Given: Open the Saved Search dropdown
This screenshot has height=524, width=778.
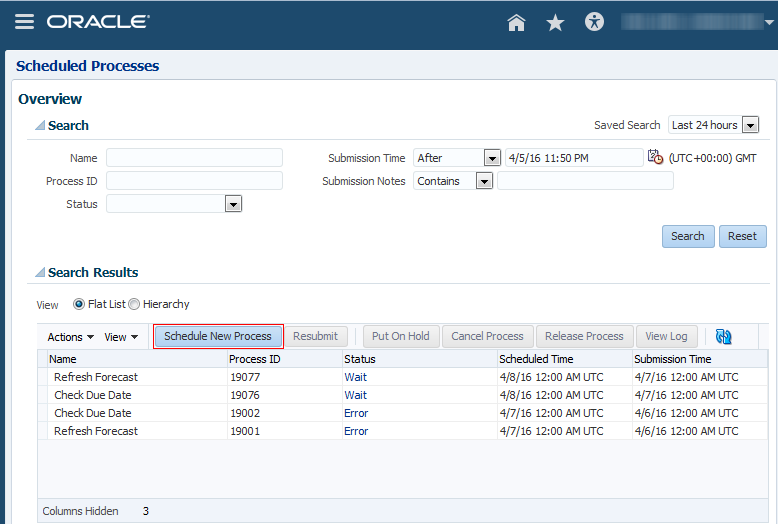Looking at the screenshot, I should pos(750,125).
